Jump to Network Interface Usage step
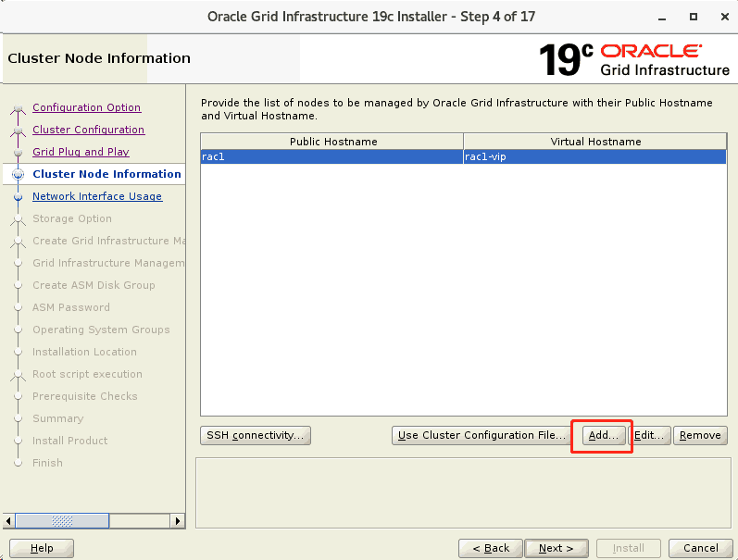The width and height of the screenshot is (738, 560). click(97, 196)
